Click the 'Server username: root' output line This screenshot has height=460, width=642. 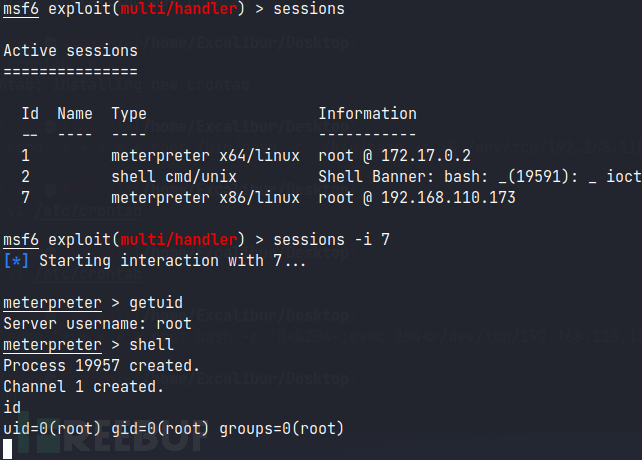[x=97, y=324]
